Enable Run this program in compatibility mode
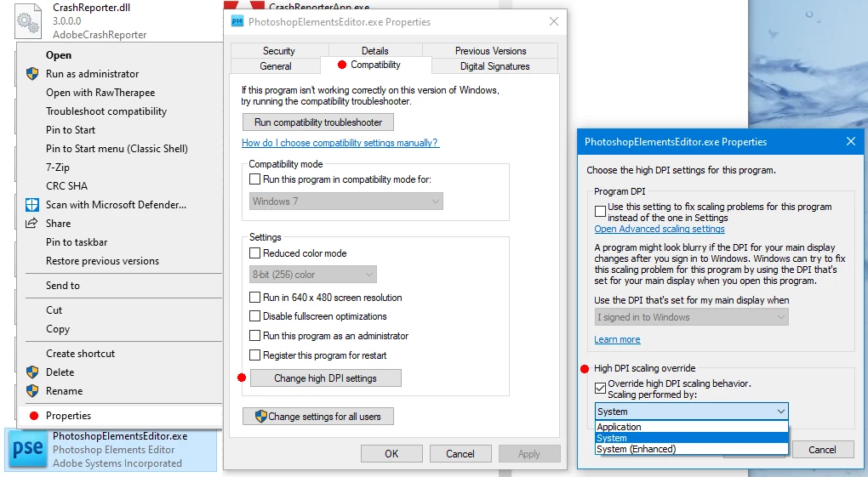This screenshot has height=477, width=868. click(x=254, y=179)
